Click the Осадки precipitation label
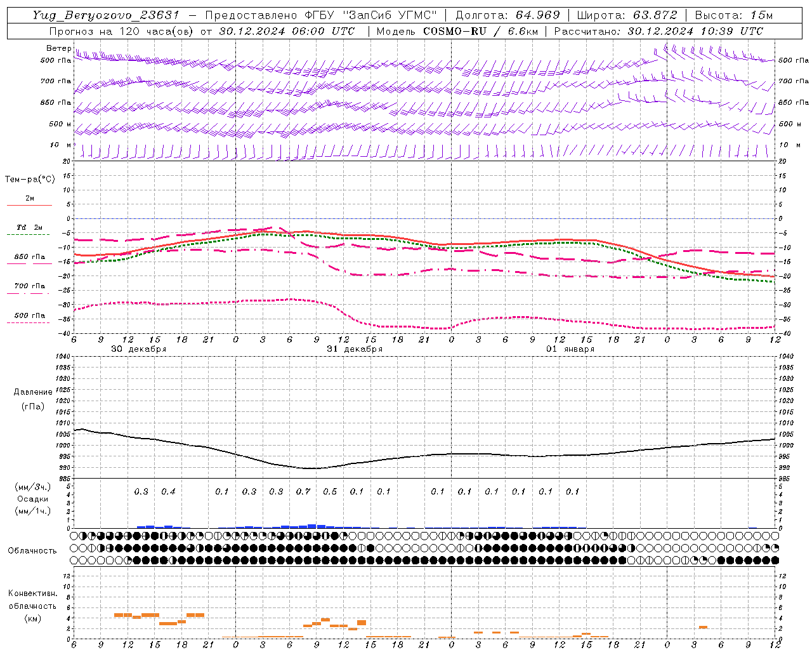The image size is (812, 650). [x=33, y=499]
